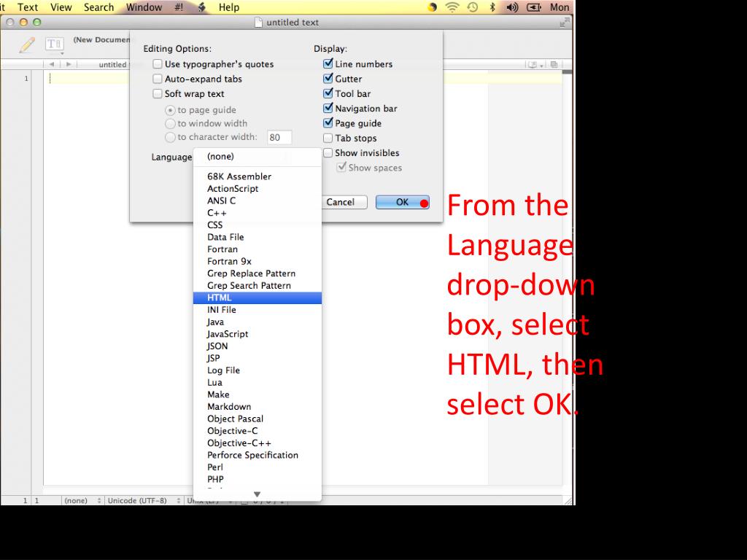Open the View menu
Viewport: 747px width, 560px height.
click(x=61, y=7)
